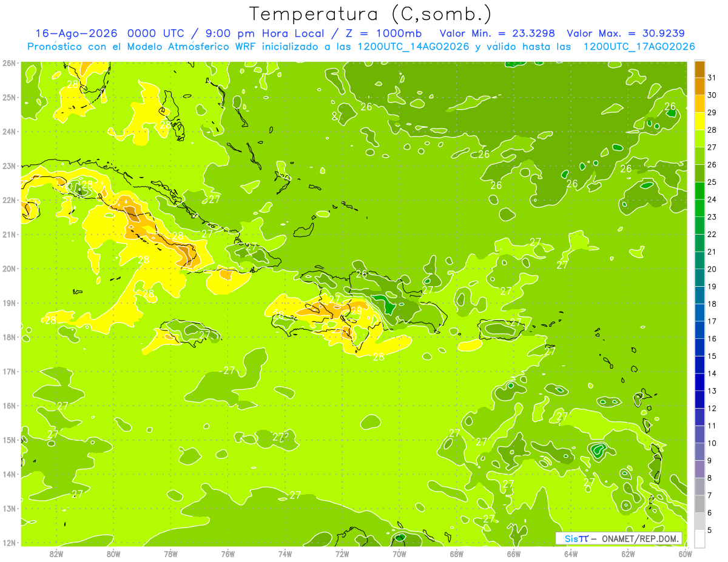Click the 23 label on the color scale
The image size is (728, 562).
711,217
